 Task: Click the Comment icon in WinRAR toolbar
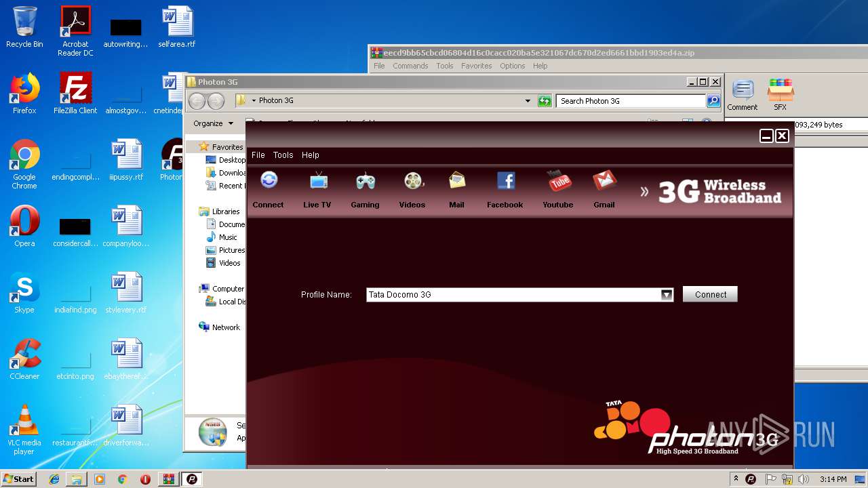click(x=743, y=95)
